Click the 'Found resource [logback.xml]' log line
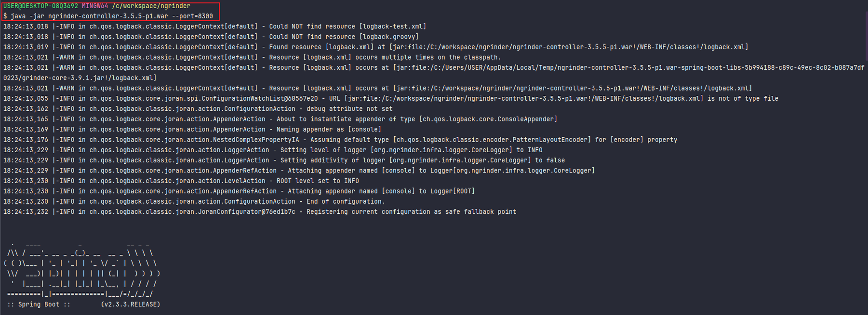The width and height of the screenshot is (868, 315). click(x=376, y=47)
